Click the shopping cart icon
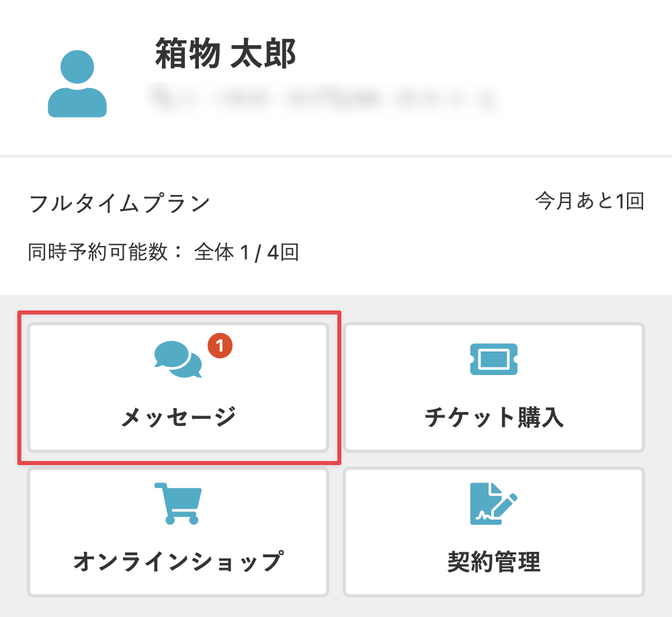 (177, 503)
